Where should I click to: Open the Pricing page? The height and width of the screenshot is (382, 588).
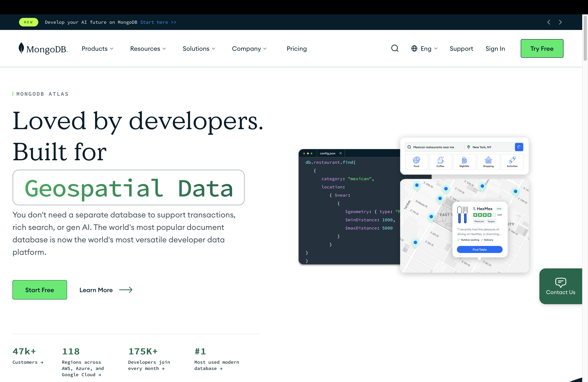(x=297, y=48)
